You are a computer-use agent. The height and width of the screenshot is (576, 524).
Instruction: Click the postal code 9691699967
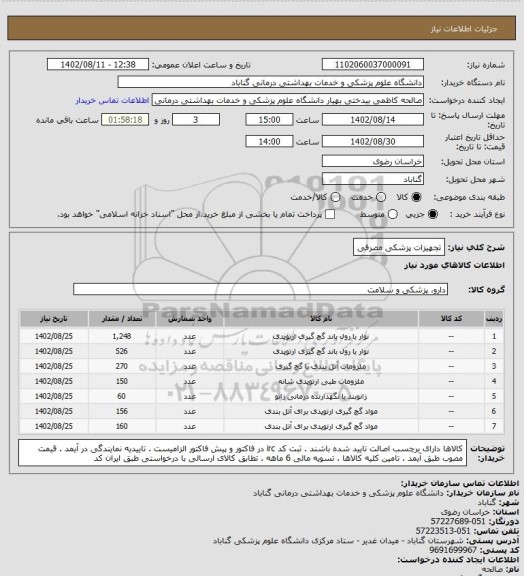(453, 550)
